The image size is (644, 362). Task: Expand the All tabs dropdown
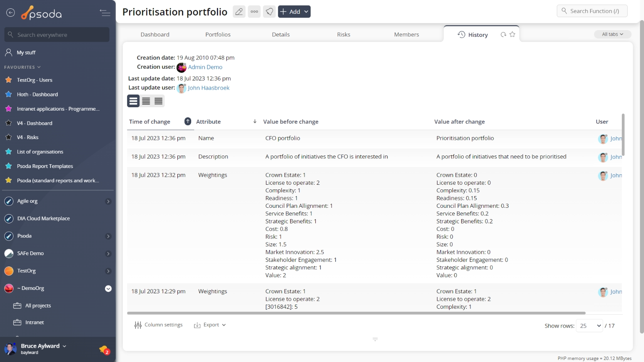click(x=612, y=34)
